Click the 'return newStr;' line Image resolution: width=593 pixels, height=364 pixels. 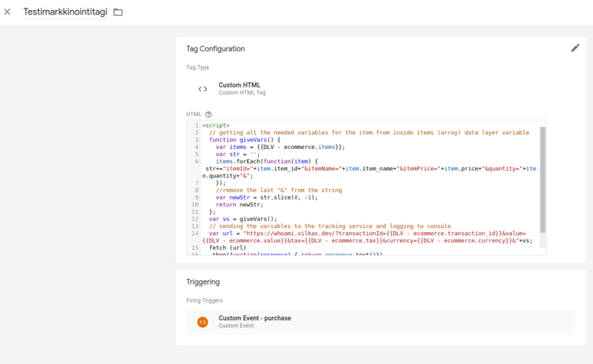pyautogui.click(x=240, y=204)
